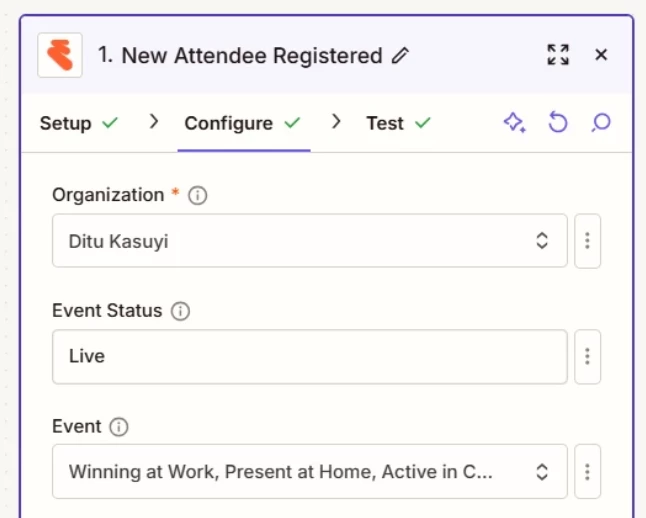646x518 pixels.
Task: Click the step title New Attendee Registered
Action: pyautogui.click(x=240, y=56)
